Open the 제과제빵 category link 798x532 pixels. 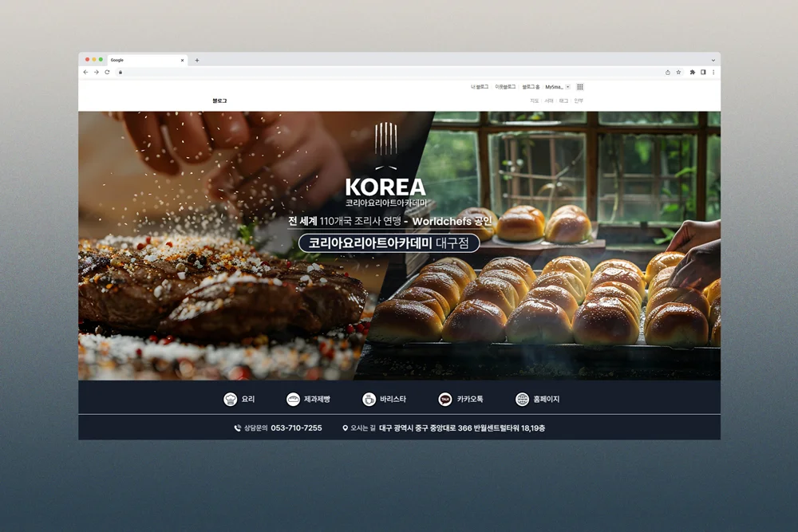tap(317, 400)
